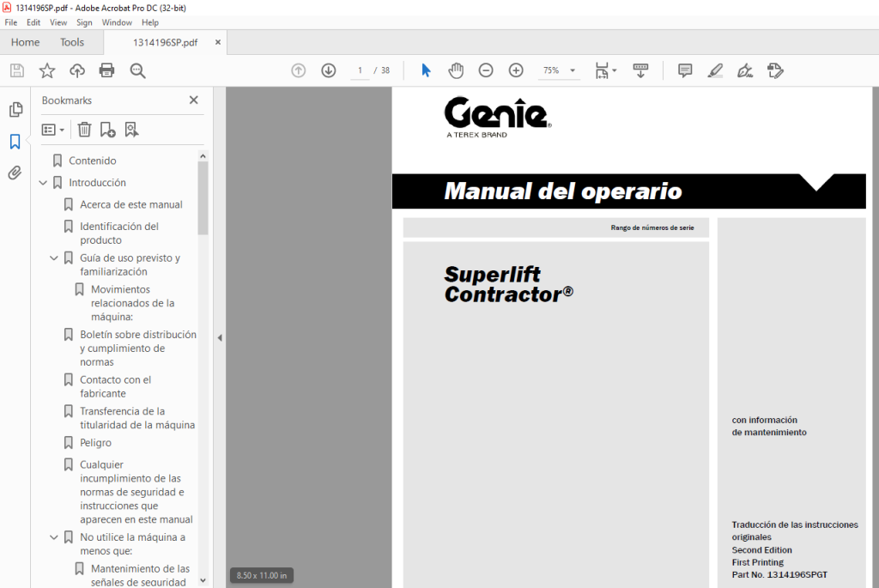This screenshot has height=588, width=879.
Task: Open Identificación del producto bookmark
Action: click(118, 233)
